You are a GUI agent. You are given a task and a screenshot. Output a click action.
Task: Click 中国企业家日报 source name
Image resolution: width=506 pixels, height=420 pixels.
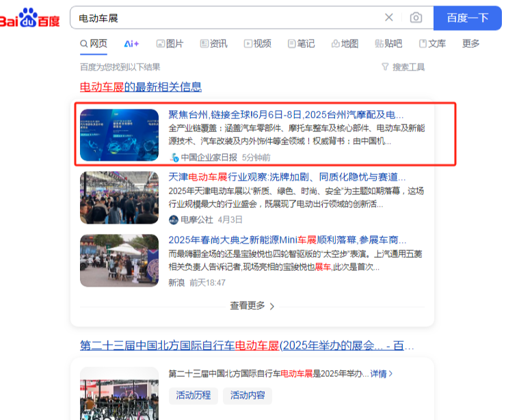click(x=209, y=157)
